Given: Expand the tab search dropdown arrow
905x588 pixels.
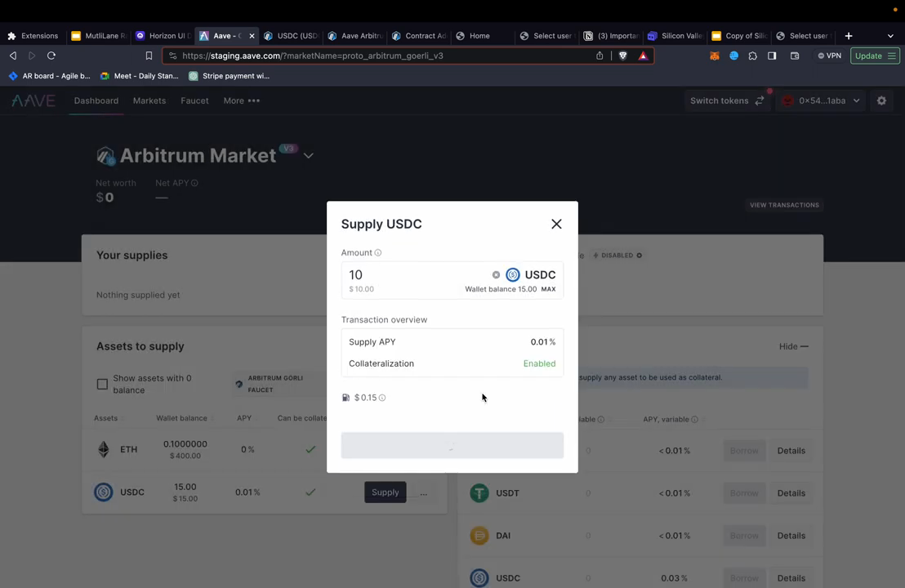Looking at the screenshot, I should (x=890, y=36).
